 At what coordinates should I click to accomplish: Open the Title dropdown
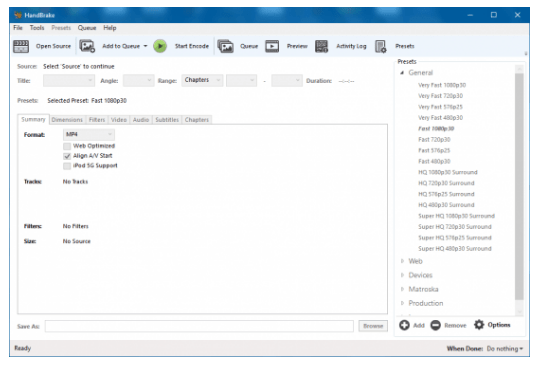[69, 81]
